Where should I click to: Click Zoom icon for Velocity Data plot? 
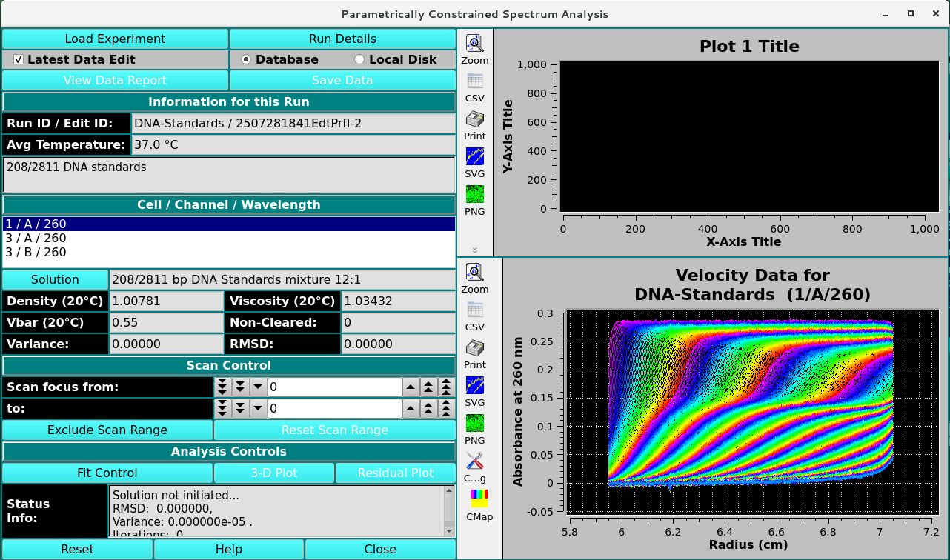[x=475, y=273]
